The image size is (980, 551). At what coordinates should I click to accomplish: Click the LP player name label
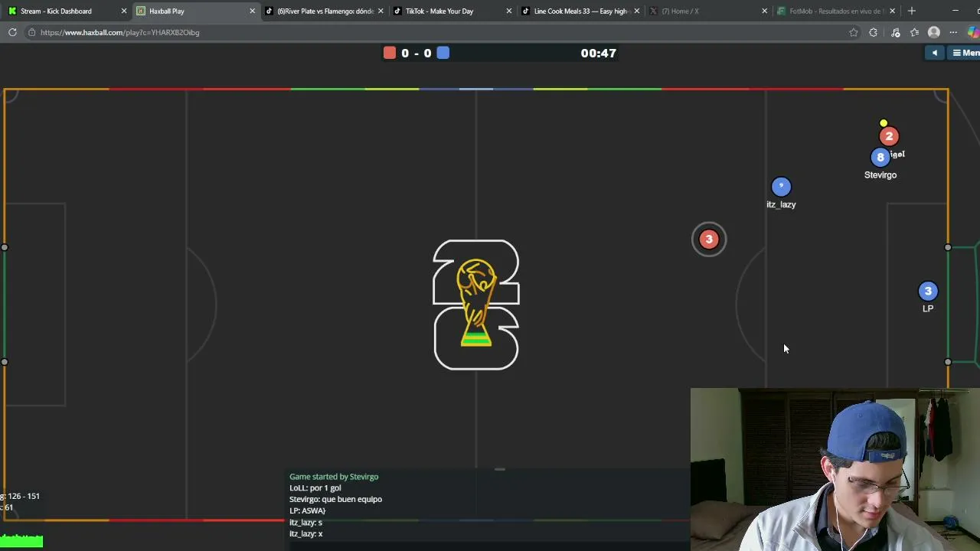coord(928,309)
